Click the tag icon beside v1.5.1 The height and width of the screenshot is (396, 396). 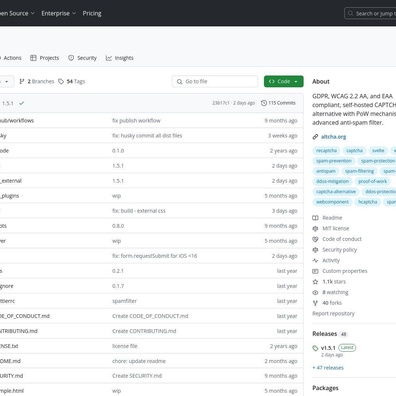(x=315, y=348)
